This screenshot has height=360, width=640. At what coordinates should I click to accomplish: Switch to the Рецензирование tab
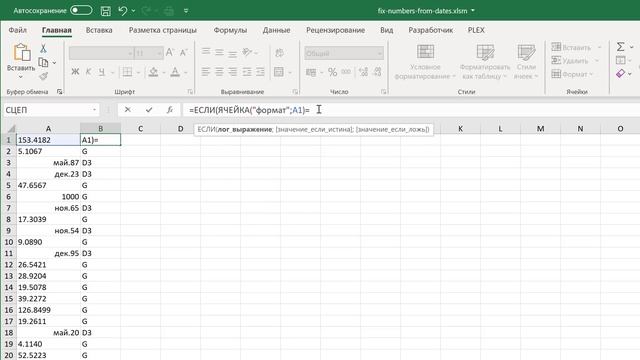336,30
